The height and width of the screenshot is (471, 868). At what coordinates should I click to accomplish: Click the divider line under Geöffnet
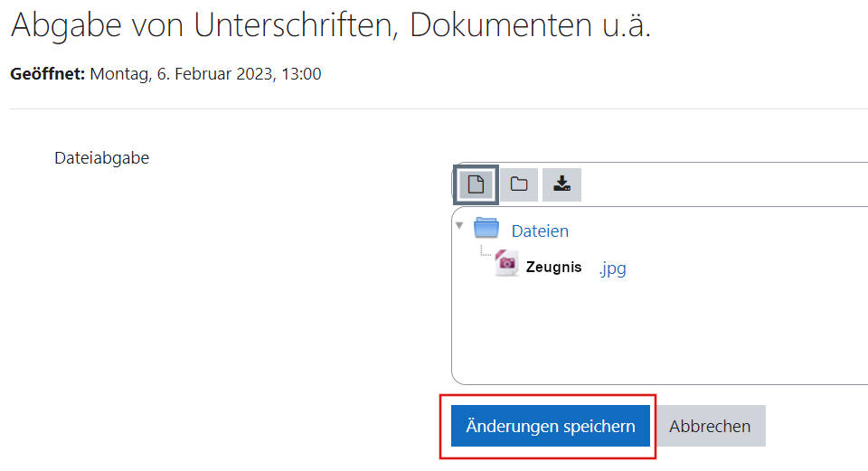pos(439,108)
